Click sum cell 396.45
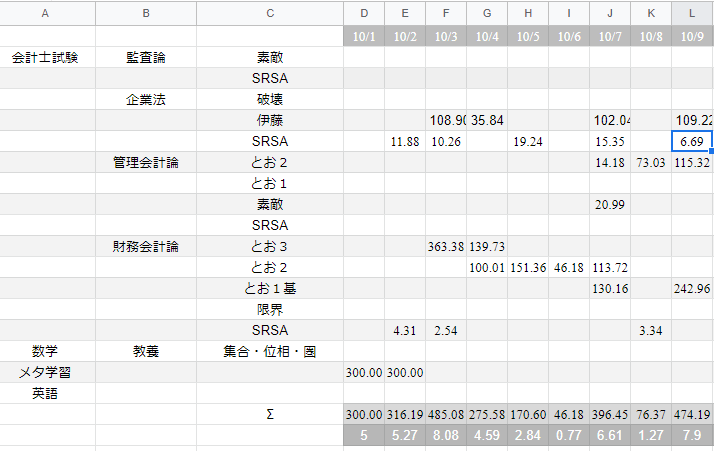Viewport: 714px width, 451px height. pos(610,414)
